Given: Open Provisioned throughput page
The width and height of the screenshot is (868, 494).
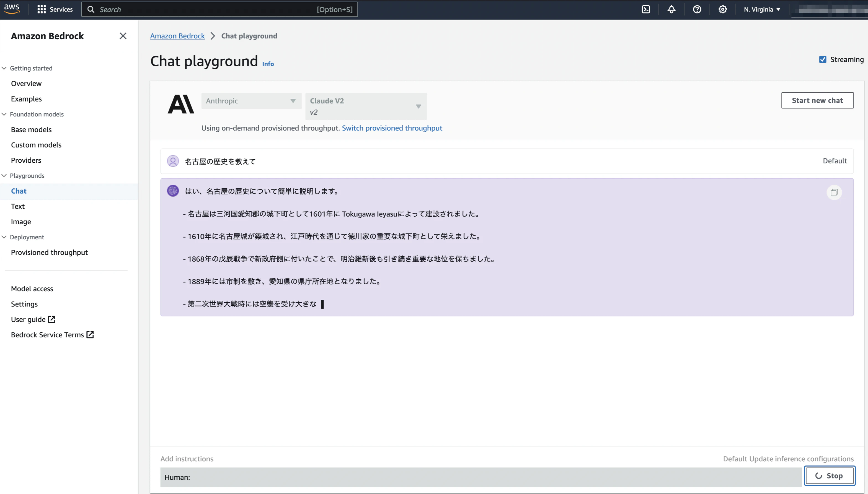Looking at the screenshot, I should pos(49,253).
